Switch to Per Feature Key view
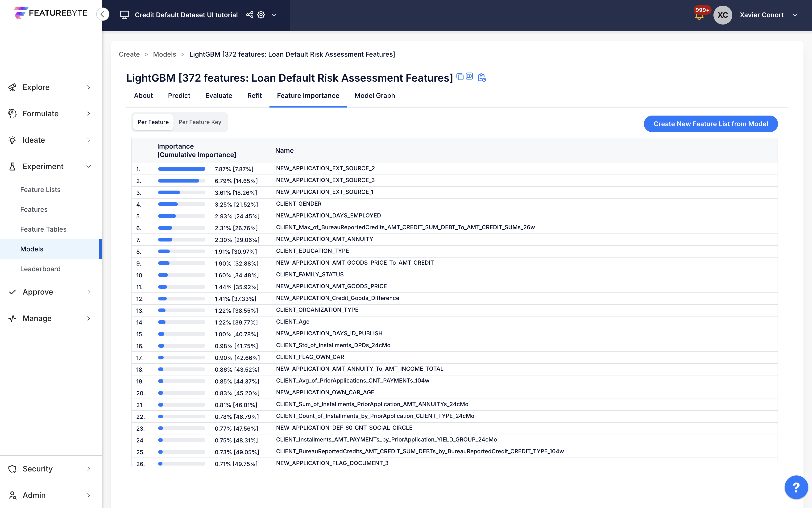The width and height of the screenshot is (812, 508). pos(200,122)
